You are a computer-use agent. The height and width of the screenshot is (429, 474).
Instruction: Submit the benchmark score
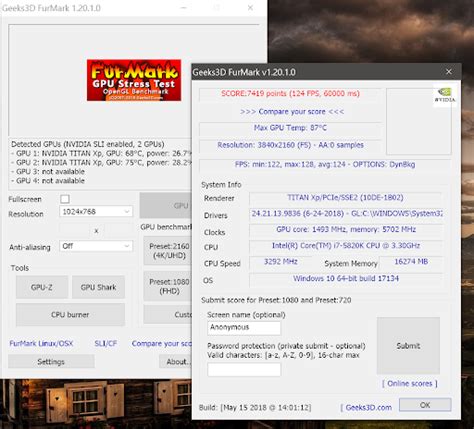[x=408, y=346]
